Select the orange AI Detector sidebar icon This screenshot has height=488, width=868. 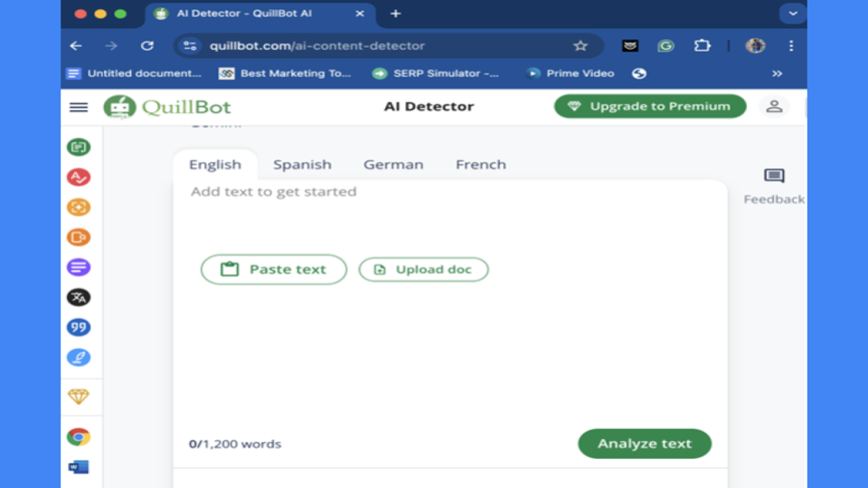coord(79,207)
